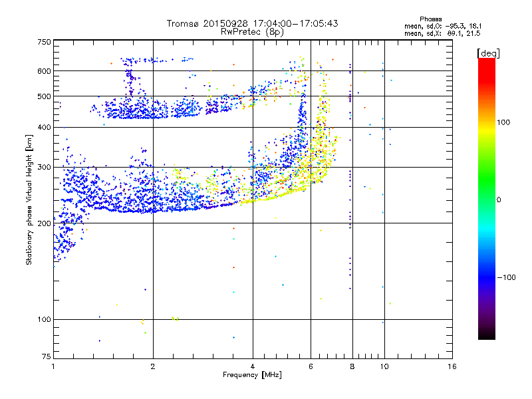The width and height of the screenshot is (532, 399).
Task: Click the y-axis tick label '200'
Action: coord(44,223)
